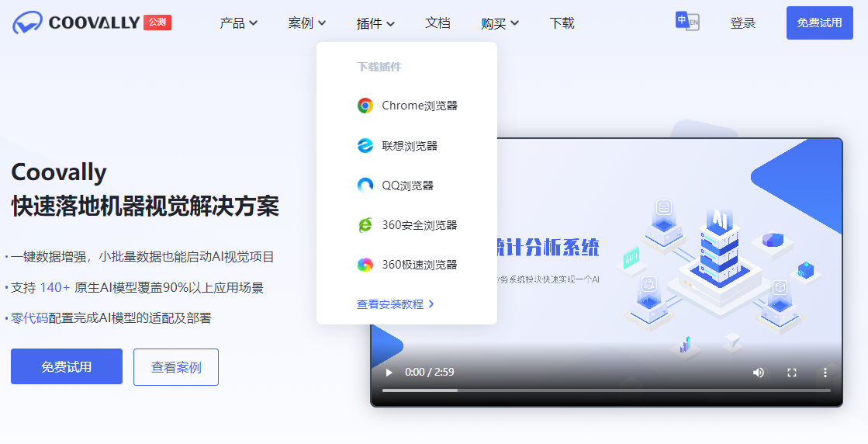Select 360安全浏览器 plugin entry
The width and height of the screenshot is (868, 444).
(x=407, y=225)
